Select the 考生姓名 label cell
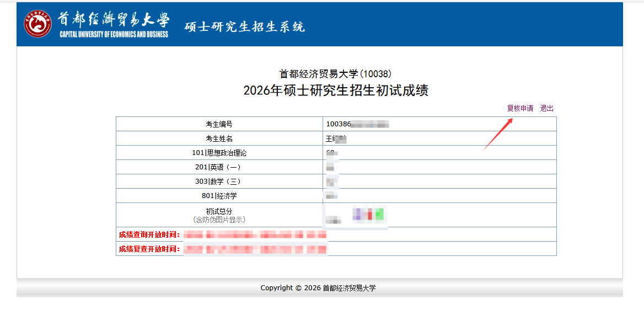The height and width of the screenshot is (320, 644). (x=219, y=138)
